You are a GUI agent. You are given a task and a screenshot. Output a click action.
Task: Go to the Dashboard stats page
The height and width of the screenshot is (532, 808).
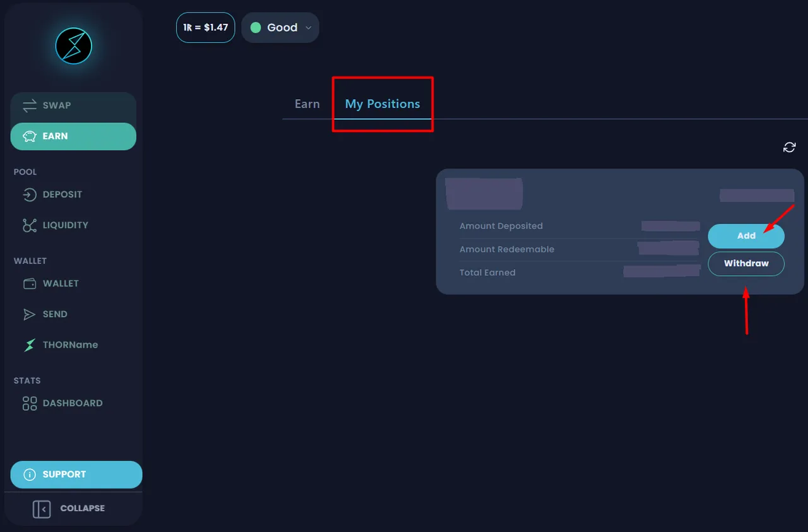(x=72, y=403)
